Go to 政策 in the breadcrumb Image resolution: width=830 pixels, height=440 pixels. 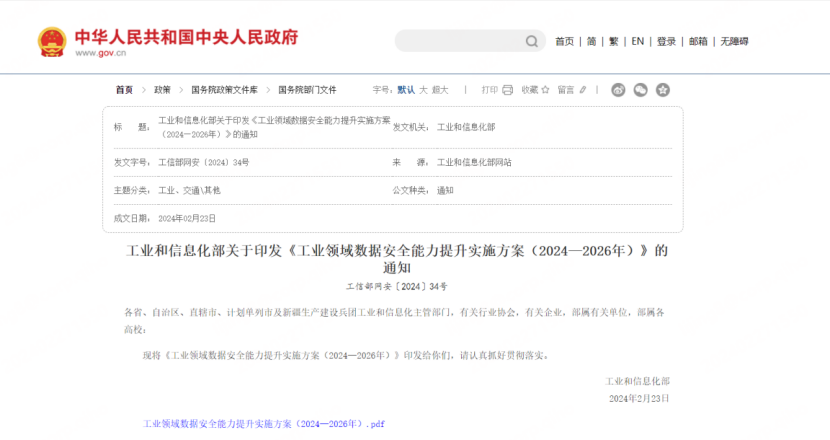tap(163, 90)
